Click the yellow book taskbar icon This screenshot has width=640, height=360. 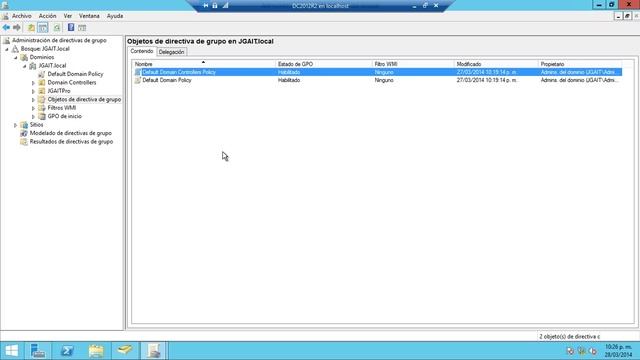[125, 351]
